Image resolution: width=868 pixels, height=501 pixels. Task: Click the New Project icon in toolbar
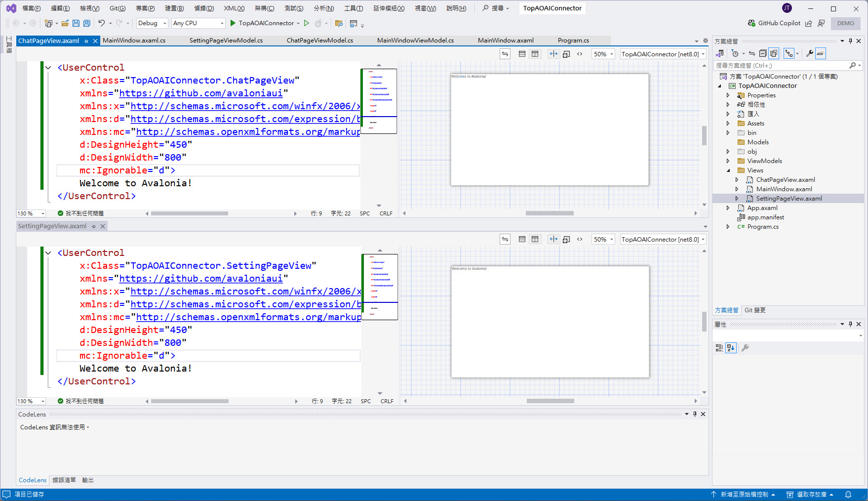(48, 23)
